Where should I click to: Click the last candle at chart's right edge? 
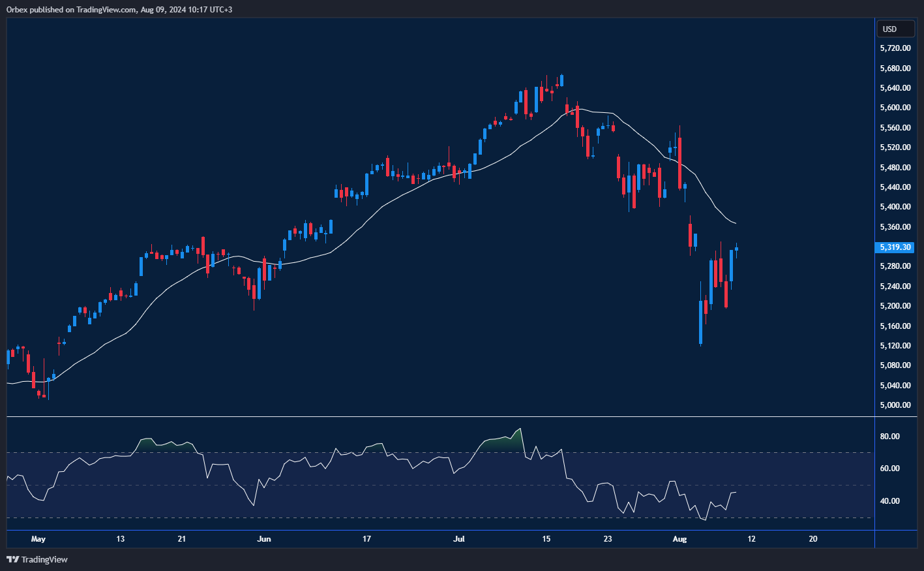(736, 248)
